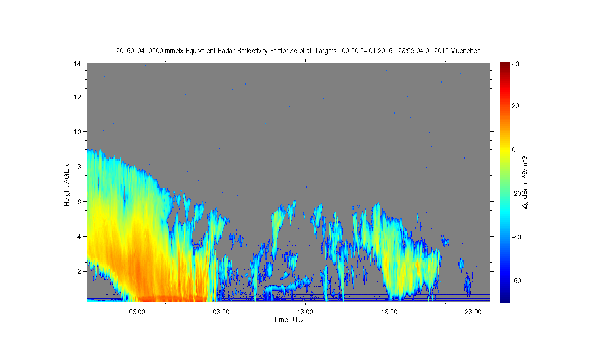Image resolution: width=607 pixels, height=364 pixels.
Task: Click the '2' height axis tick label
Action: [79, 271]
